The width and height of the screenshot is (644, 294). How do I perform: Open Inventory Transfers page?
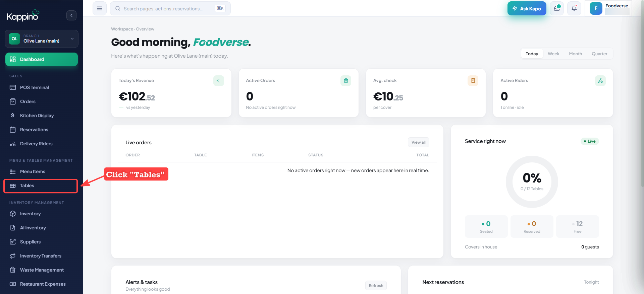(42, 256)
